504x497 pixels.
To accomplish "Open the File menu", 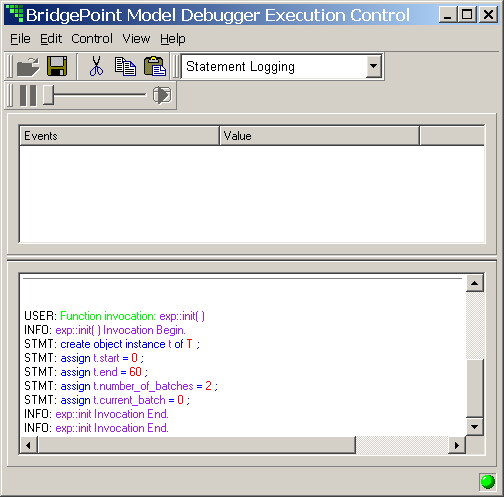I will point(20,39).
